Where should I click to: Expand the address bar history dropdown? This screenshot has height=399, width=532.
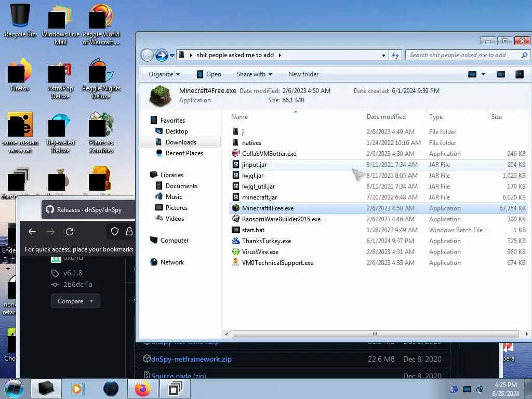(x=383, y=55)
